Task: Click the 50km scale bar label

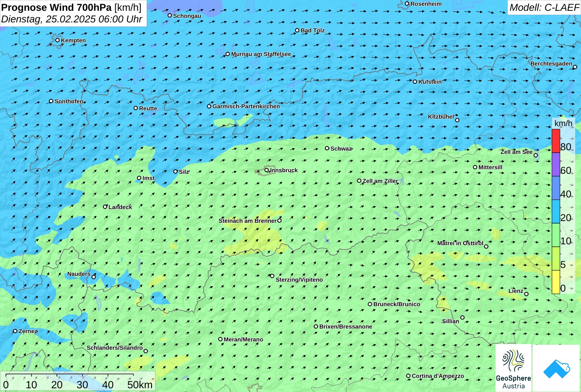Action: pyautogui.click(x=140, y=385)
